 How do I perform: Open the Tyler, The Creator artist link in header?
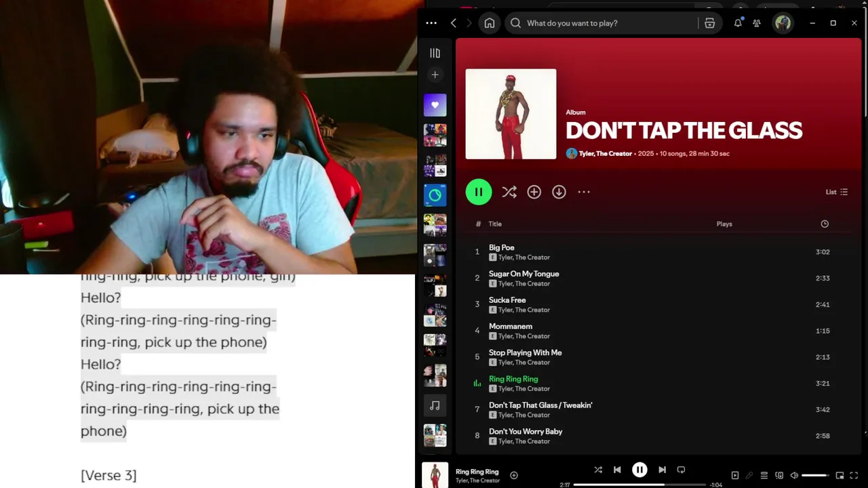(x=606, y=154)
